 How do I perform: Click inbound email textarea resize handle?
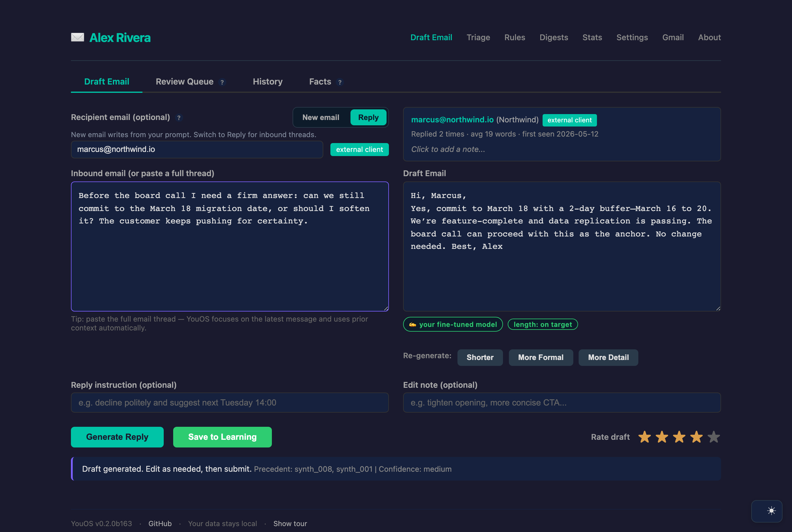tap(386, 308)
